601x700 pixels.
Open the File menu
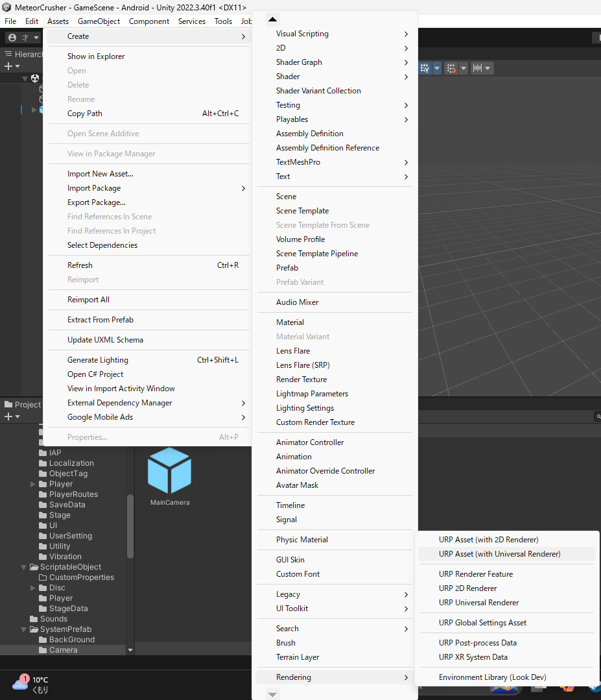click(x=10, y=21)
